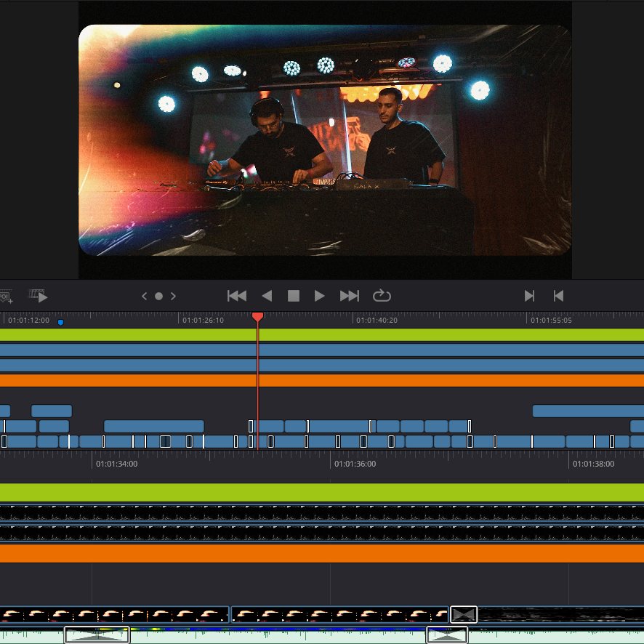
Task: Click the DJ booth viewer image
Action: point(325,140)
